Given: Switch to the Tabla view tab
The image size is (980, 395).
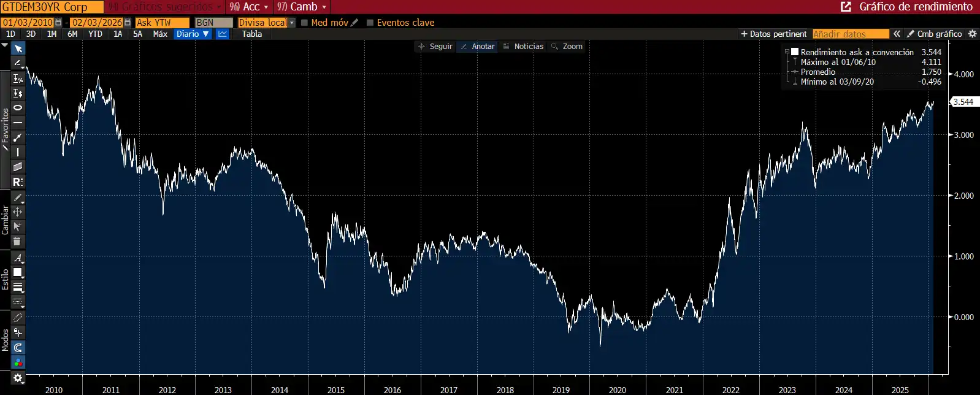Looking at the screenshot, I should pos(251,34).
